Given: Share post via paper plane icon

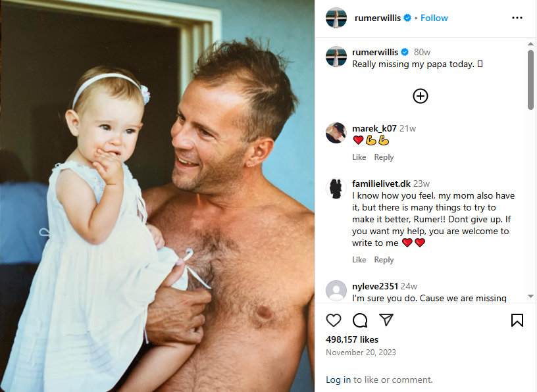Looking at the screenshot, I should click(x=386, y=320).
